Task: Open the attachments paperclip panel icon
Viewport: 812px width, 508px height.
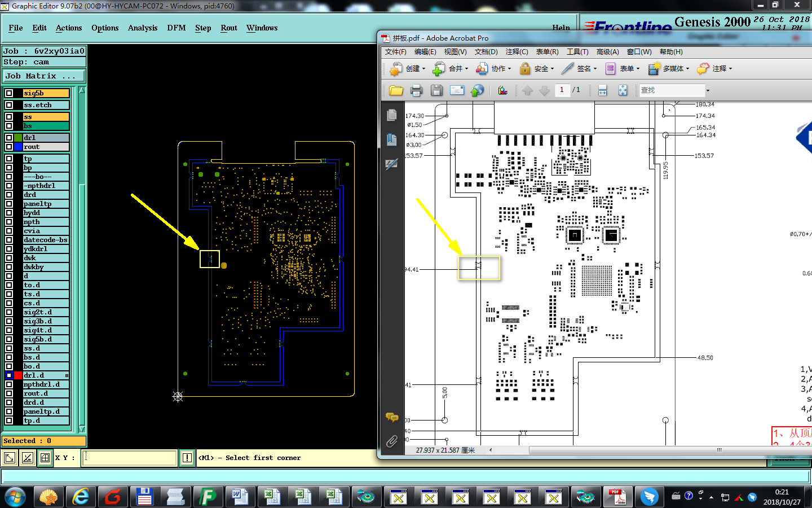Action: point(392,441)
